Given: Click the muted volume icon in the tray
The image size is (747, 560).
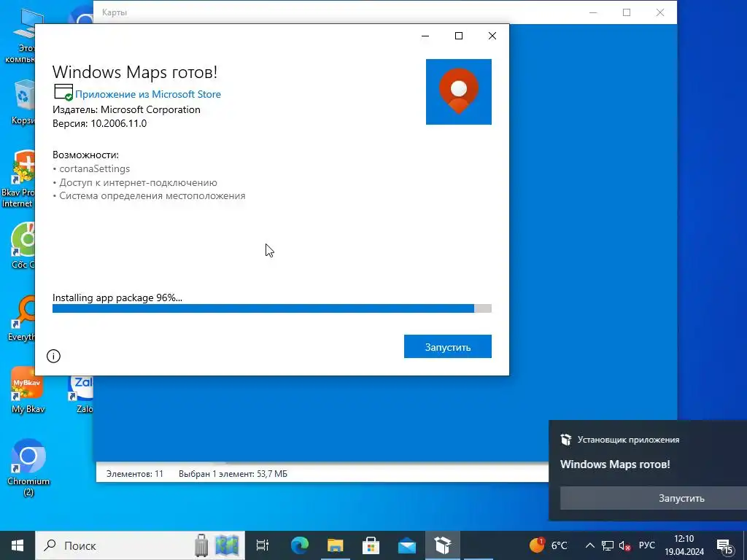Looking at the screenshot, I should point(624,545).
